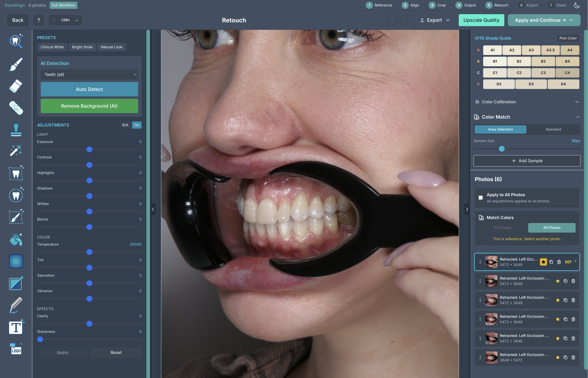Screen dimensions: 588x378
Task: Toggle adjustments off with the On switch
Action: (137, 125)
